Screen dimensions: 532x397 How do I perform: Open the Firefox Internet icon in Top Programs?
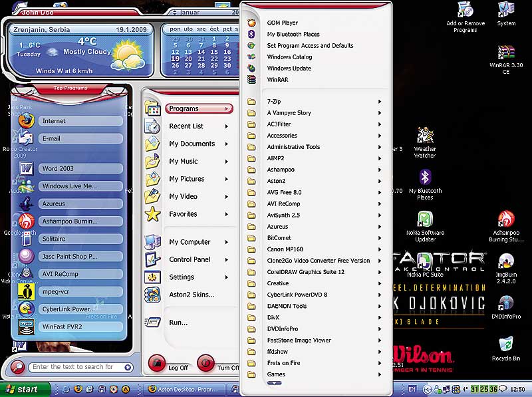coord(26,121)
